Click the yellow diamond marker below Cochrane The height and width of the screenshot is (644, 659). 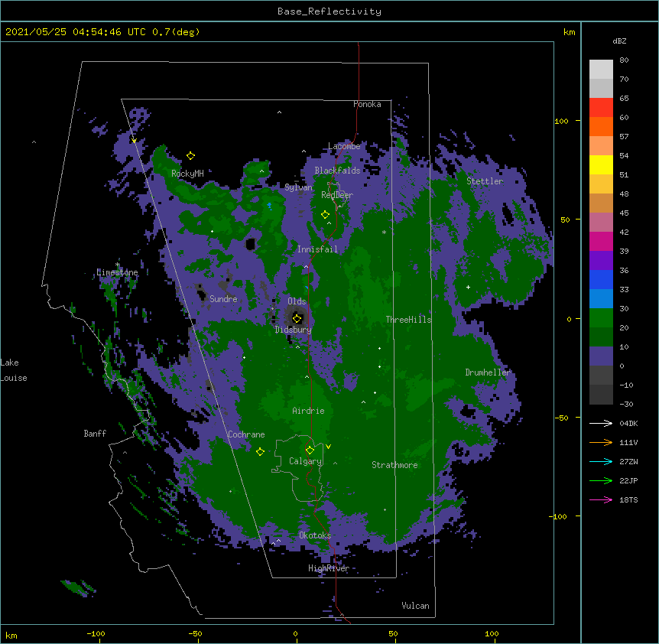(260, 451)
